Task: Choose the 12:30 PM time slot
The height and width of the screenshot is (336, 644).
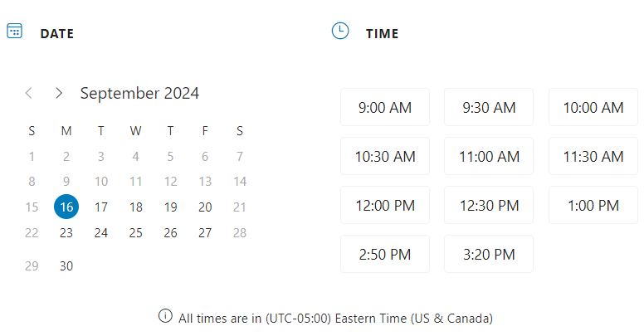Action: pyautogui.click(x=489, y=205)
